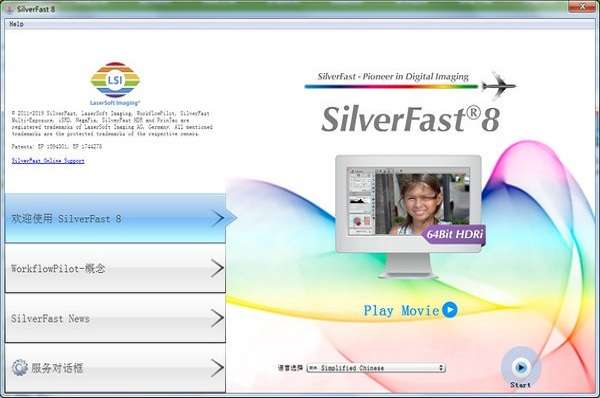Expand the chevron on SilverFast News row
This screenshot has width=600, height=398.
click(217, 318)
